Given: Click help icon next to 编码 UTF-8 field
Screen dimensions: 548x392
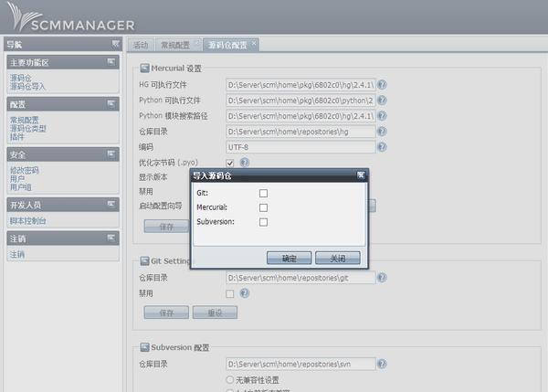Looking at the screenshot, I should click(382, 146).
